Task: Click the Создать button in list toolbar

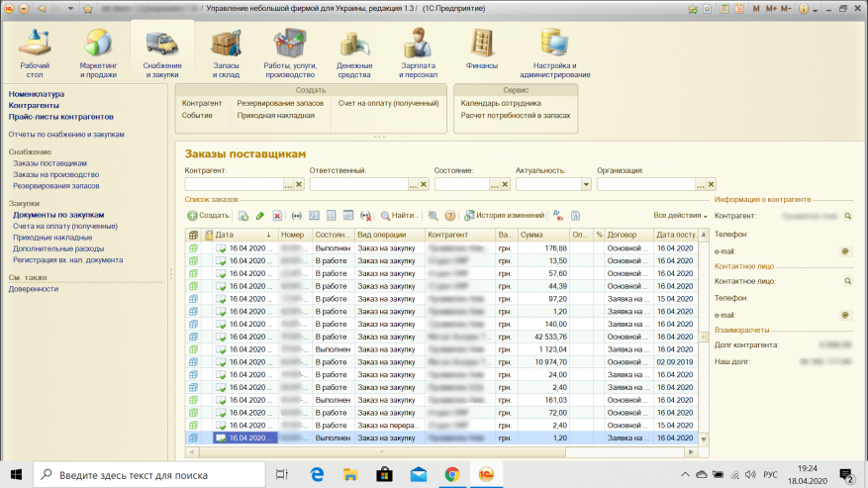Action: (208, 215)
